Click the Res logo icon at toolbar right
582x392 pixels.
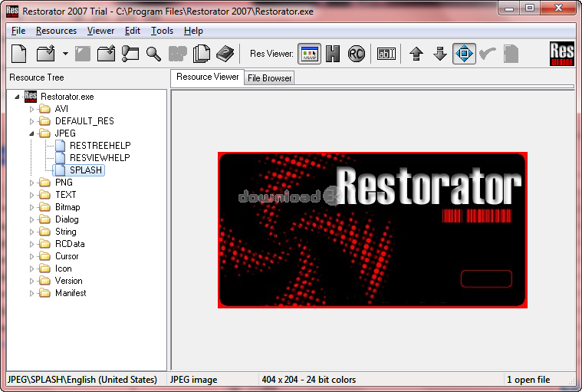(562, 54)
